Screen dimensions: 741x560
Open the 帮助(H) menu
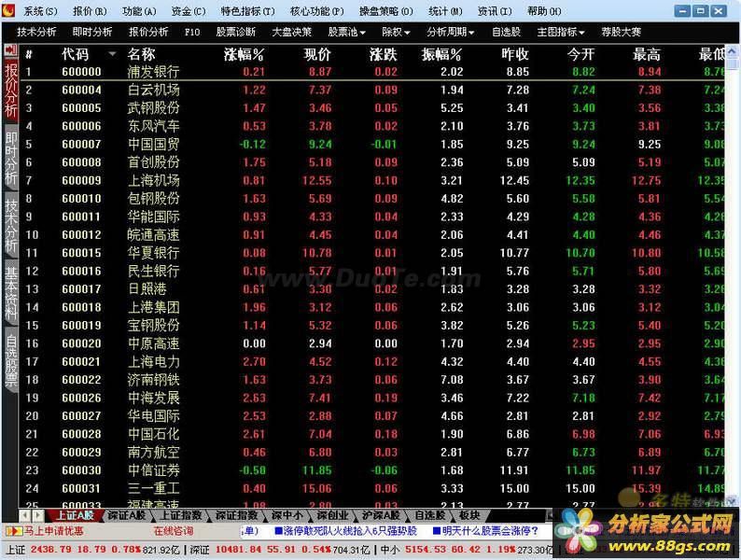coord(544,11)
